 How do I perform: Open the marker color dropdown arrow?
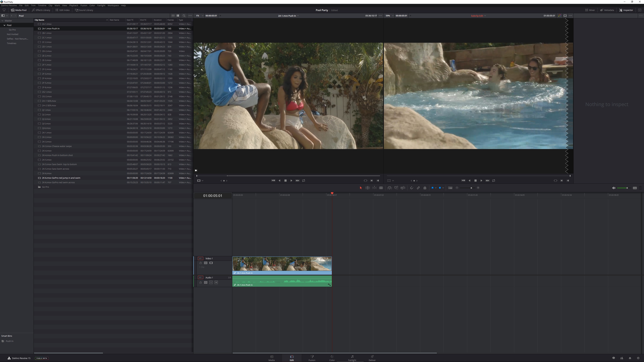click(x=443, y=188)
